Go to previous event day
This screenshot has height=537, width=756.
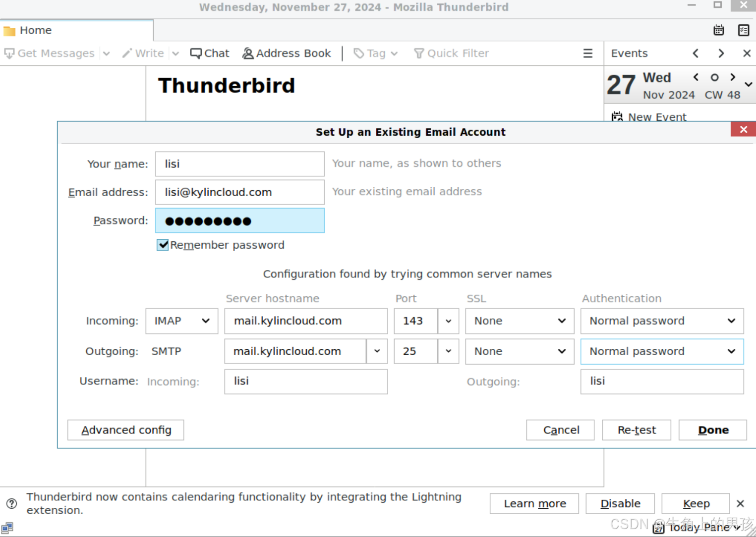pos(696,53)
